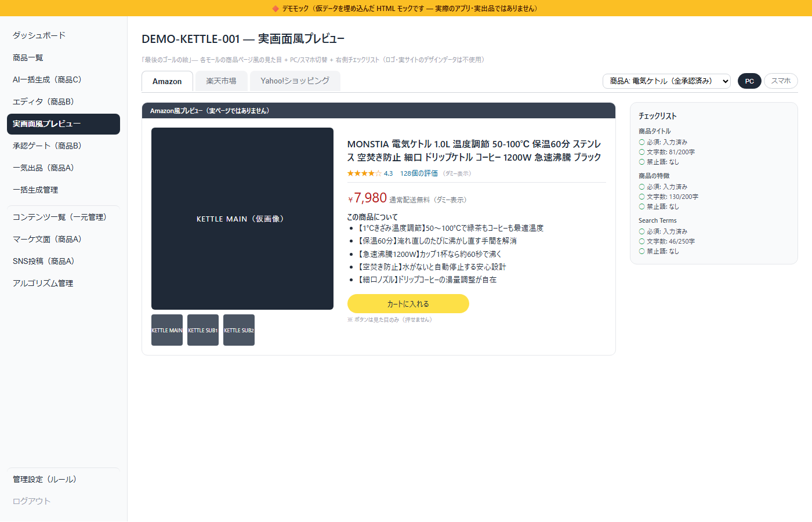Click the 【急速沸騰1200W】 bullet
The height and width of the screenshot is (522, 812).
429,254
